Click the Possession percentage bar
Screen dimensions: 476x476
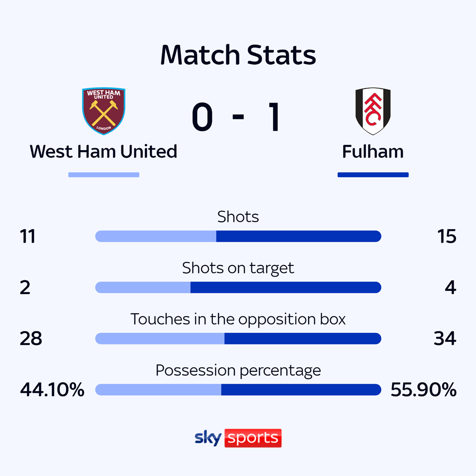(238, 390)
